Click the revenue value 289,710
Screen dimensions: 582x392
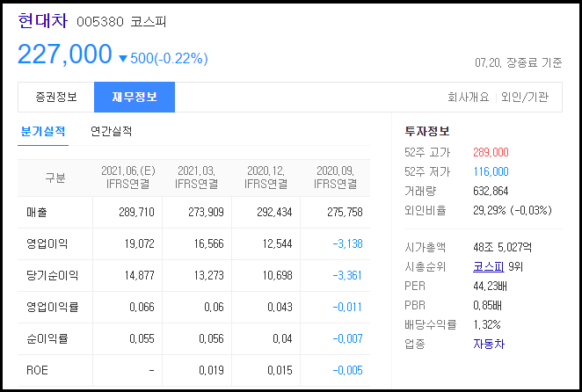[x=136, y=213]
